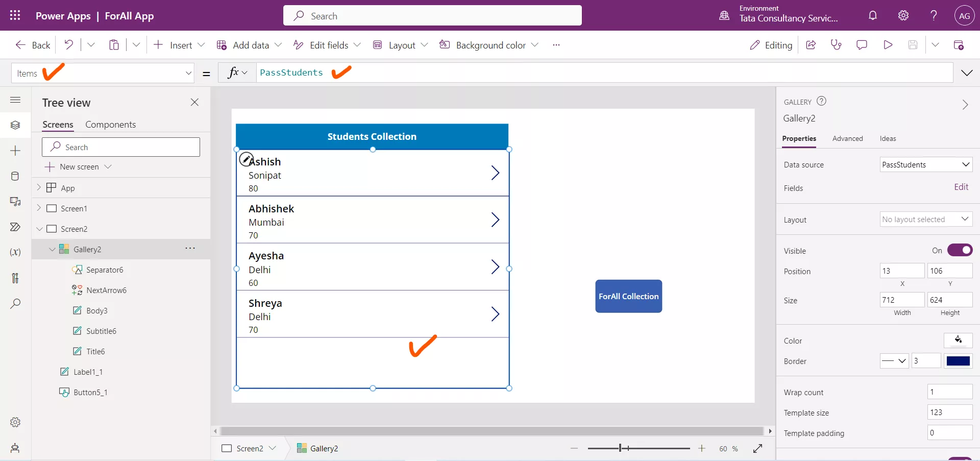Click the Back button
Screen dimensions: 980x461
(33, 45)
